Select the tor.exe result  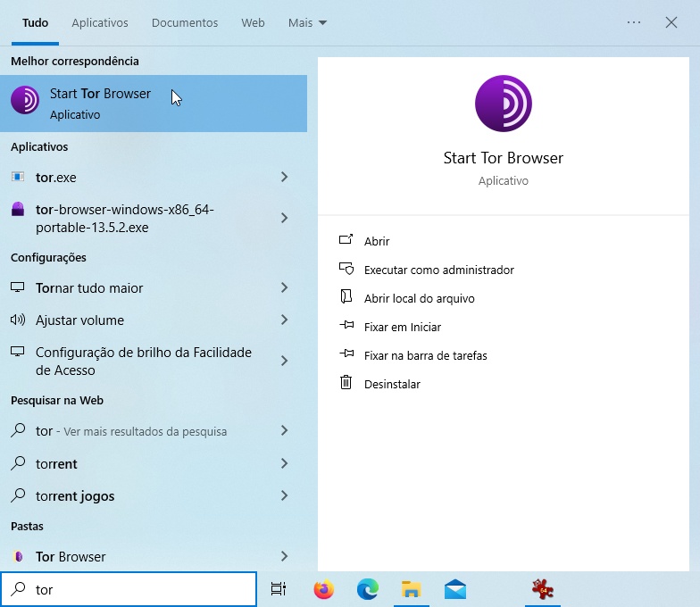tap(154, 177)
